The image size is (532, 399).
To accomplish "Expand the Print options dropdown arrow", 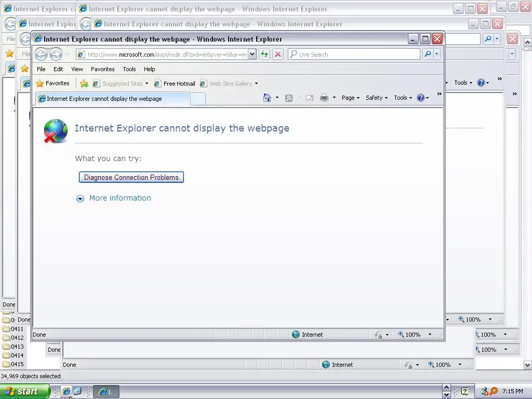I will 334,98.
